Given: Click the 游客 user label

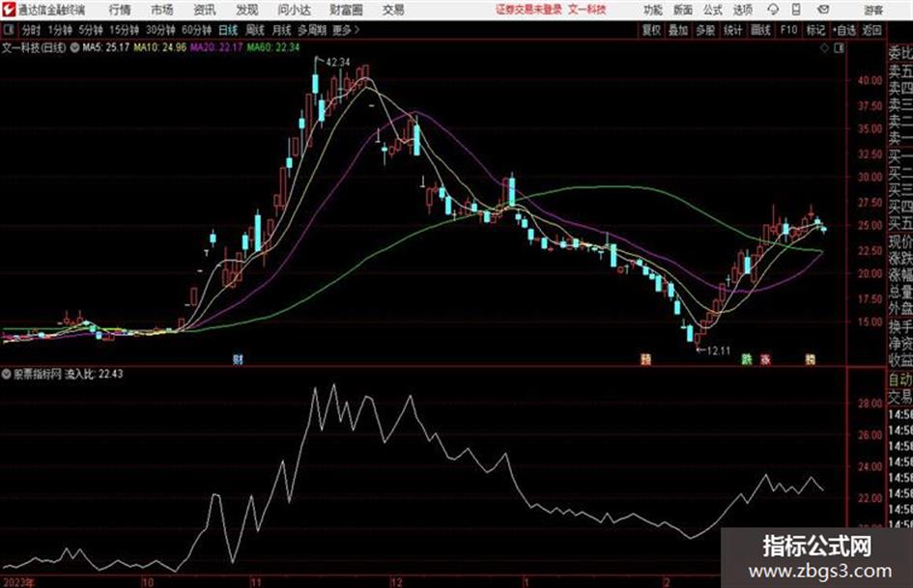Looking at the screenshot, I should [x=872, y=10].
